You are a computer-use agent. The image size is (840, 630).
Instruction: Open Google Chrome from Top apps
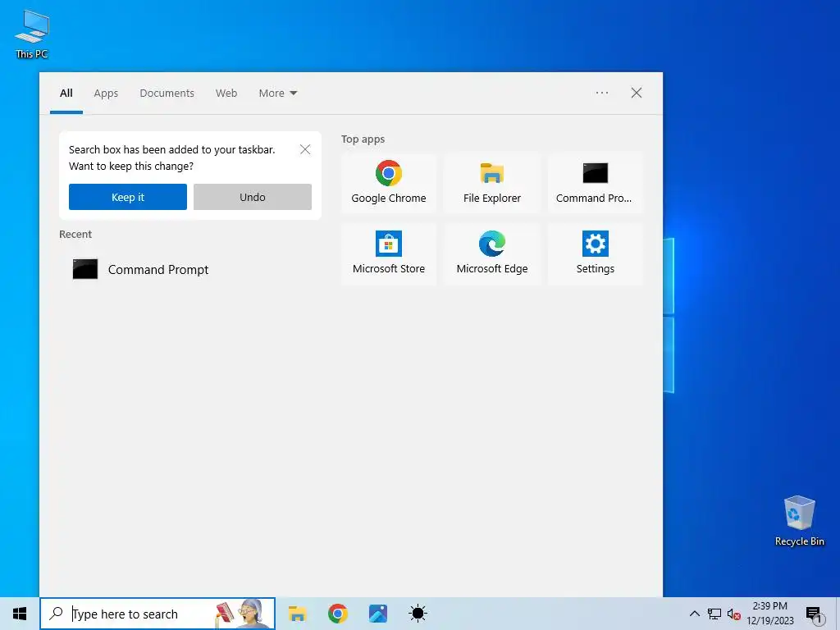tap(388, 183)
